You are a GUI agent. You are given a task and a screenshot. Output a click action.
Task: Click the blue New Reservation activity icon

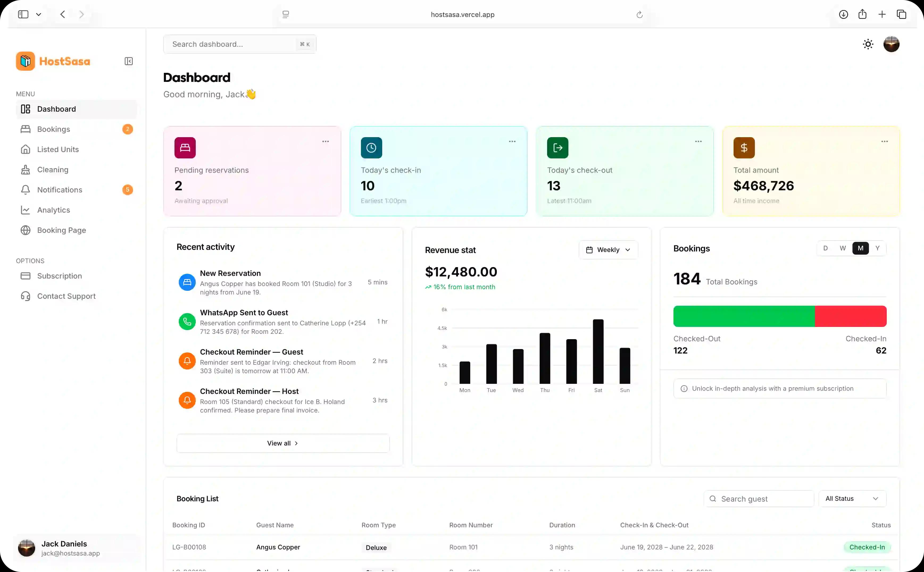pyautogui.click(x=187, y=282)
